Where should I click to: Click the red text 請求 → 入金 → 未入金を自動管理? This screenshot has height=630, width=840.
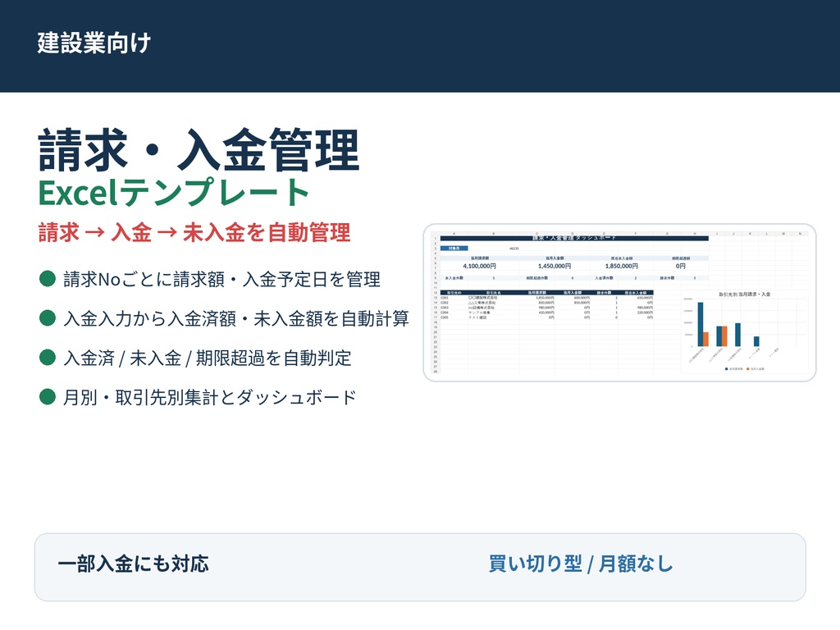[194, 232]
